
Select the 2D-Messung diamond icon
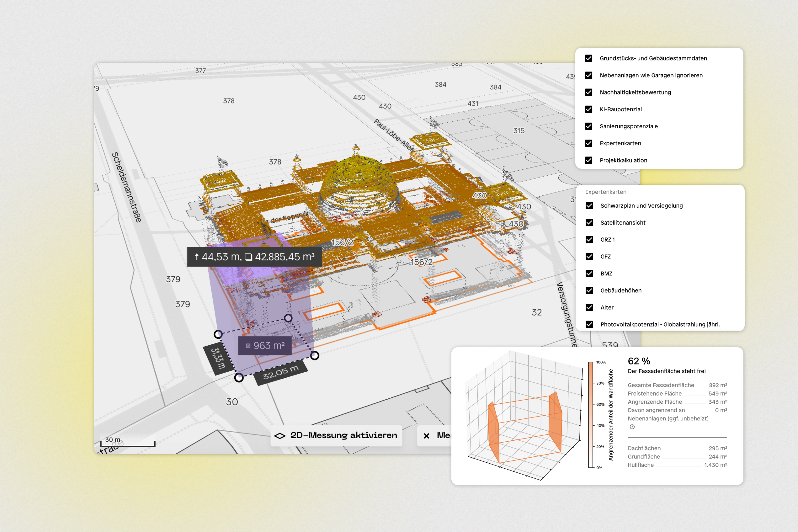coord(279,435)
